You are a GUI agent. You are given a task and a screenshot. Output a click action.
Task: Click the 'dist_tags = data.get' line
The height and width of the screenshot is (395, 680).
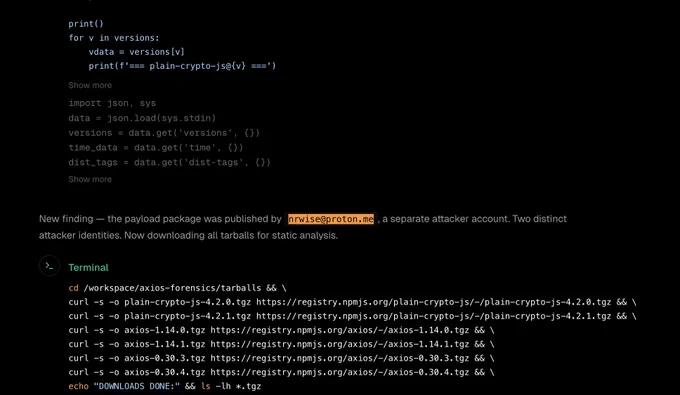[x=169, y=162]
